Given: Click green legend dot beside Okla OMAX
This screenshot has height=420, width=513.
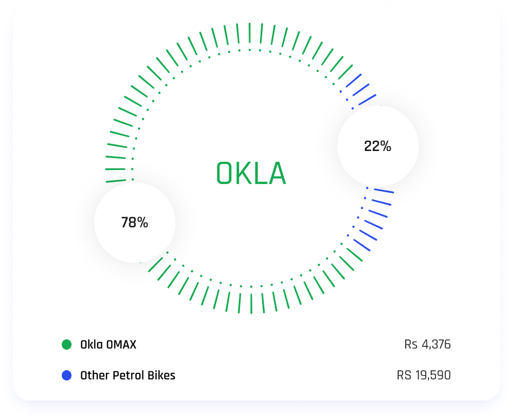Looking at the screenshot, I should click(67, 344).
